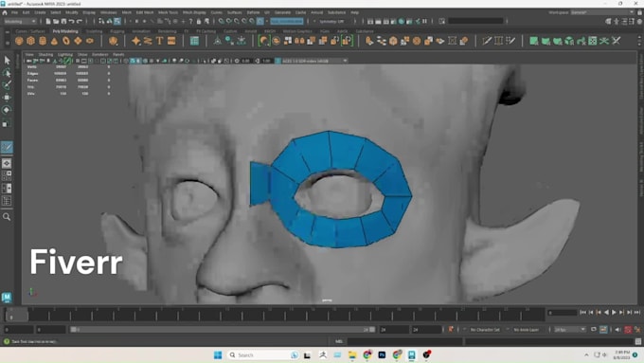Screen dimensions: 644x363
Task: Click the save scene icon
Action: pyautogui.click(x=63, y=22)
